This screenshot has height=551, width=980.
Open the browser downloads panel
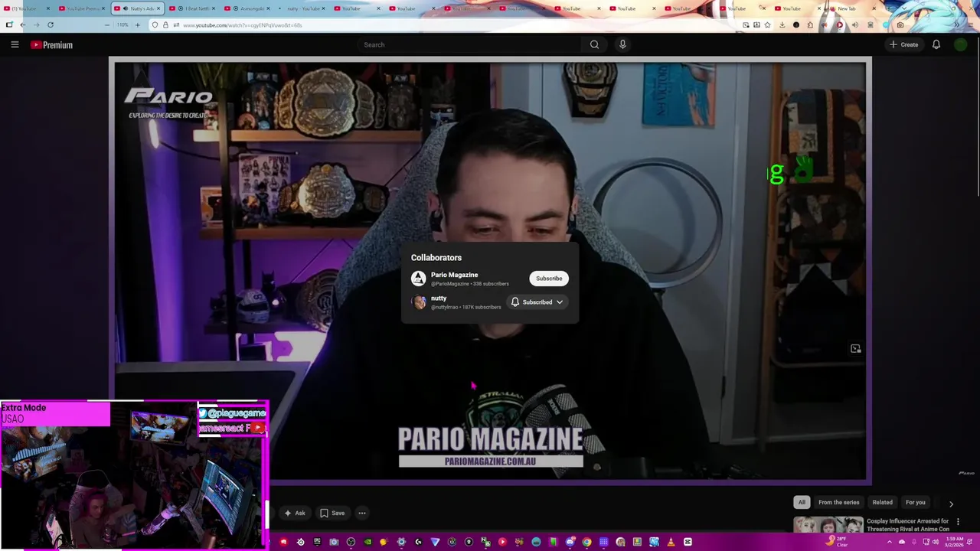coord(782,24)
